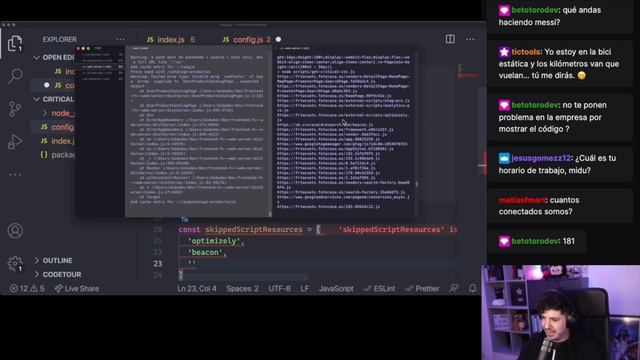Click tictools star subscriber badge

504,52
